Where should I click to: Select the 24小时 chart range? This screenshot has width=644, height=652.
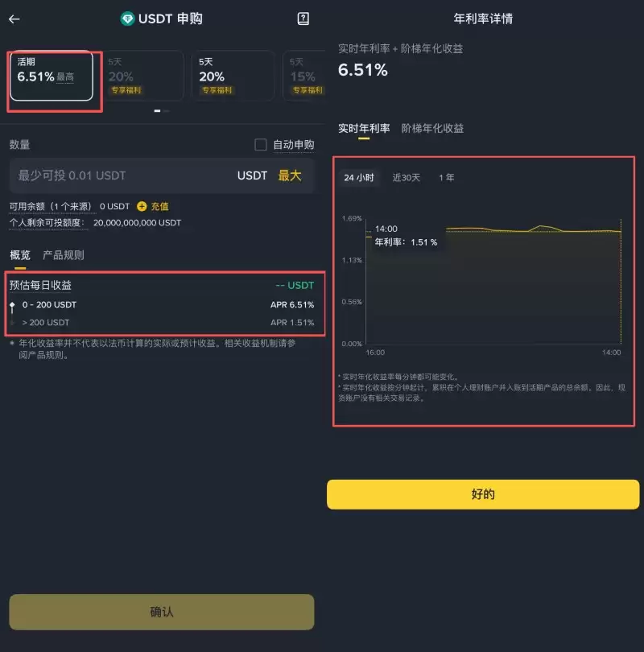359,178
